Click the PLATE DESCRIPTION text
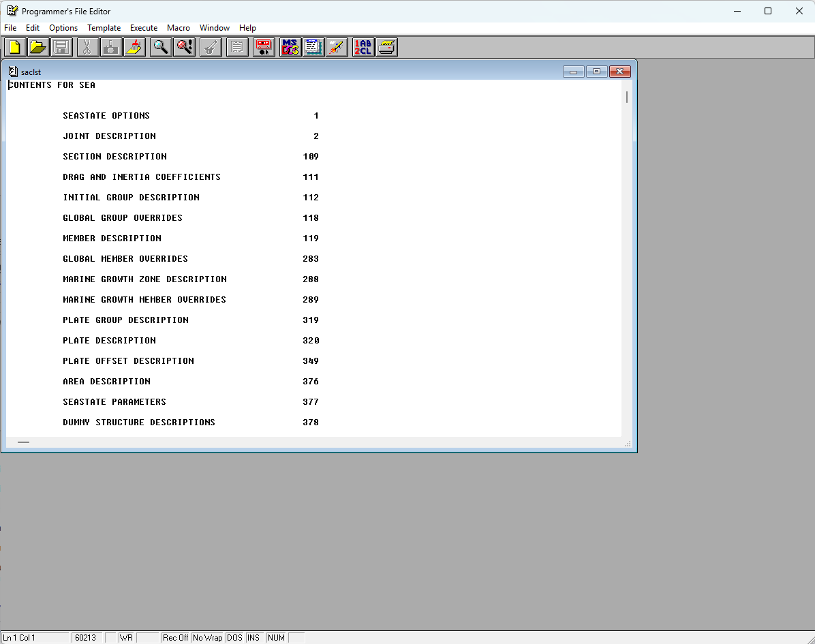This screenshot has width=815, height=644. pos(110,341)
